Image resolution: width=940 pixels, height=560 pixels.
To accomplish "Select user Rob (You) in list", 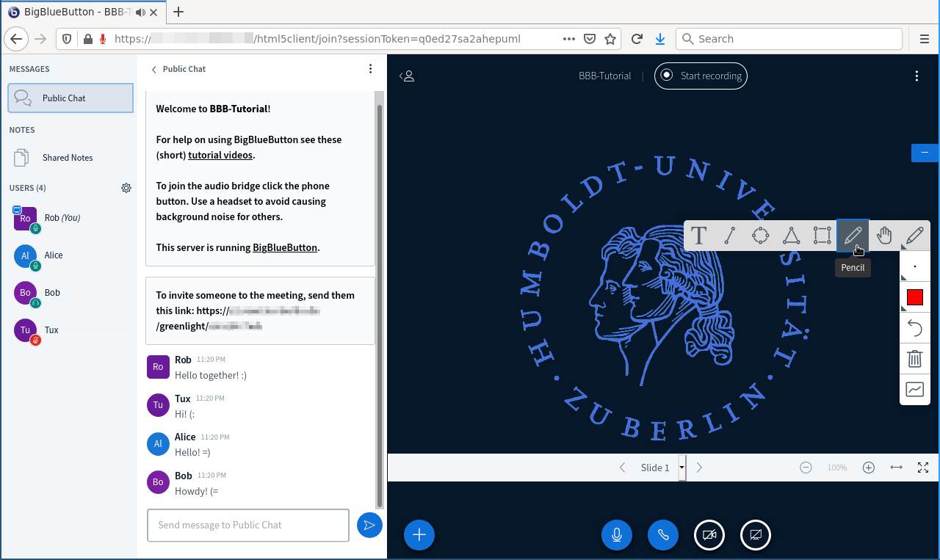I will 70,219.
